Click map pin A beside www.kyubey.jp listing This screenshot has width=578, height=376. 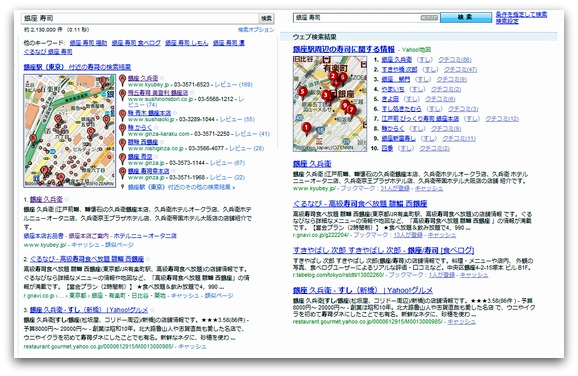click(x=122, y=81)
